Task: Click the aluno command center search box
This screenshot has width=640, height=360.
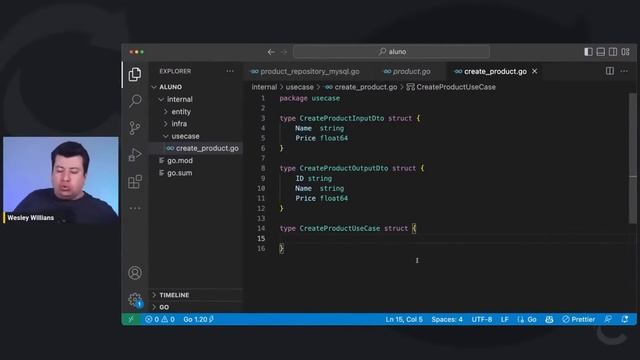Action: [391, 52]
